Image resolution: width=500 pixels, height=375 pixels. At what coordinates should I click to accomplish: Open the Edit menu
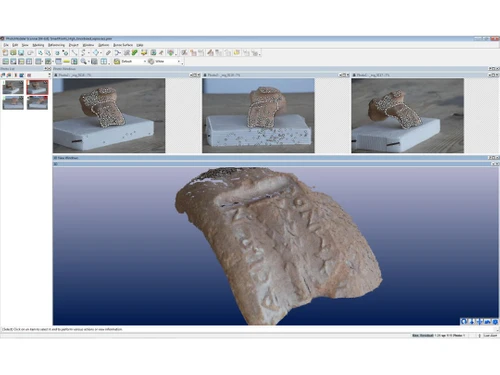tap(15, 45)
